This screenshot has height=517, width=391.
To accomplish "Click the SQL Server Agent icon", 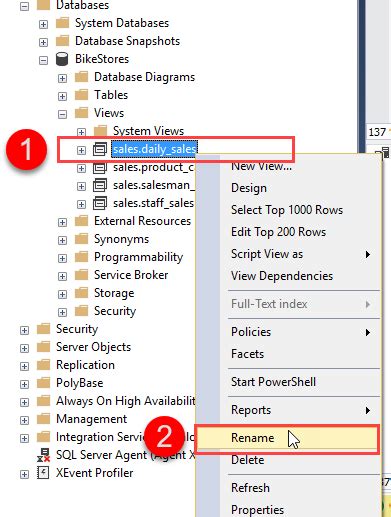I will 43,455.
